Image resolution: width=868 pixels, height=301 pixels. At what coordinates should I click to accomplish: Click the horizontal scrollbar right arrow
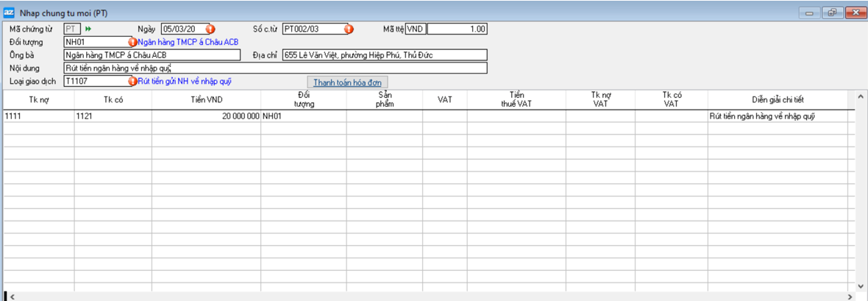(852, 297)
